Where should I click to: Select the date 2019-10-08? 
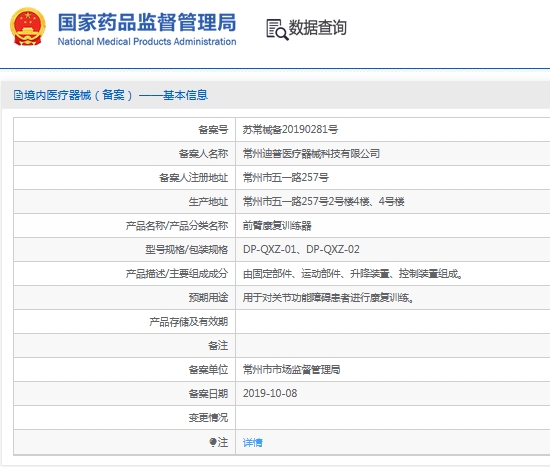270,393
